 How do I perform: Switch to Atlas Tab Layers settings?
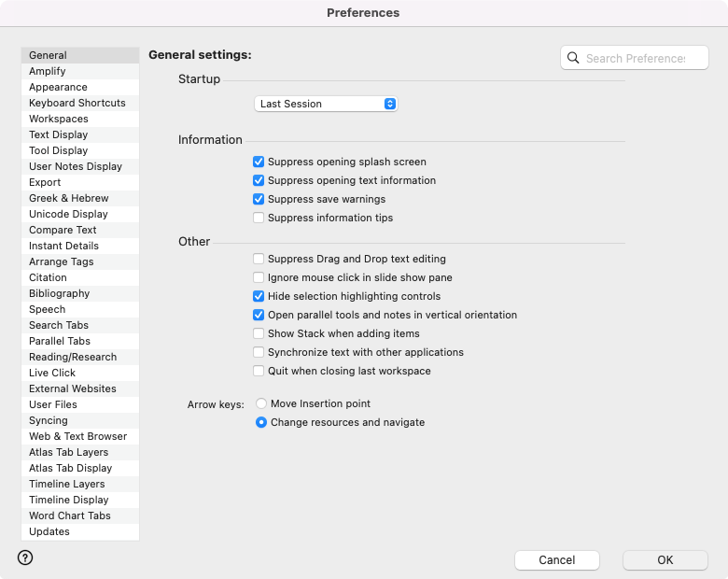[68, 452]
